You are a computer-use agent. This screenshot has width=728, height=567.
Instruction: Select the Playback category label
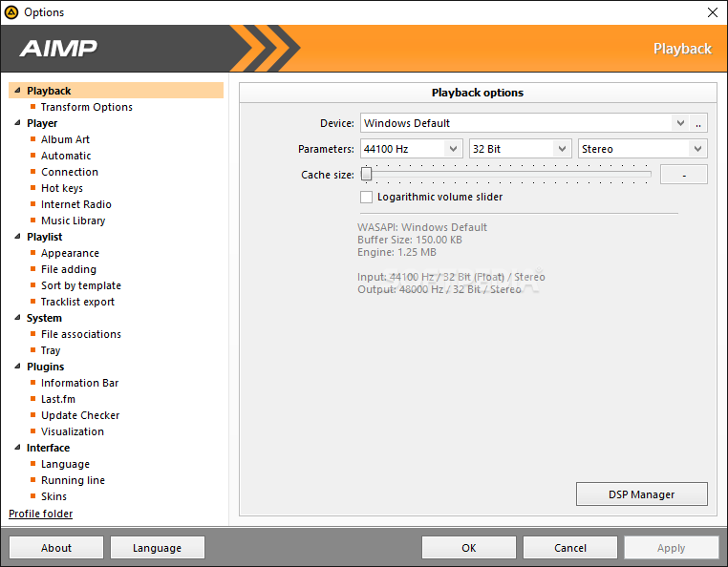49,91
